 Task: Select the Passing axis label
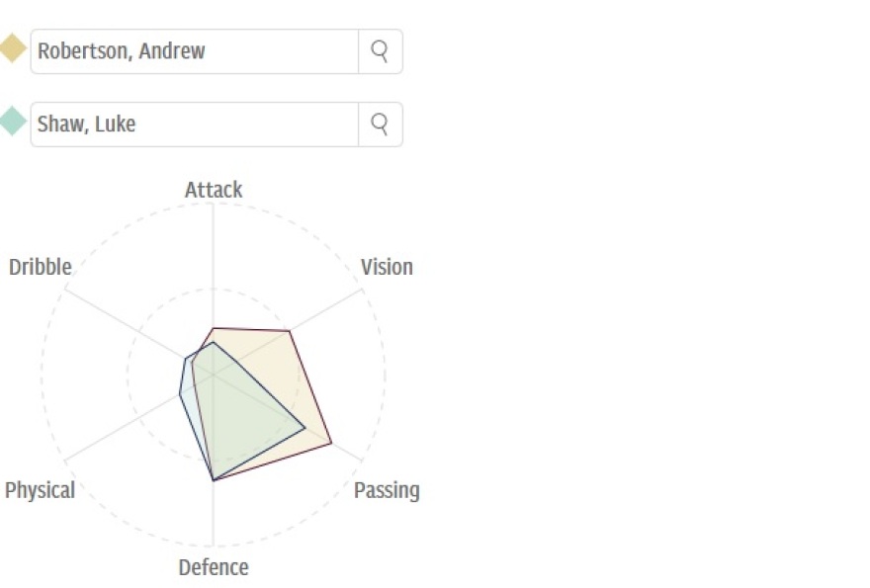click(x=387, y=490)
